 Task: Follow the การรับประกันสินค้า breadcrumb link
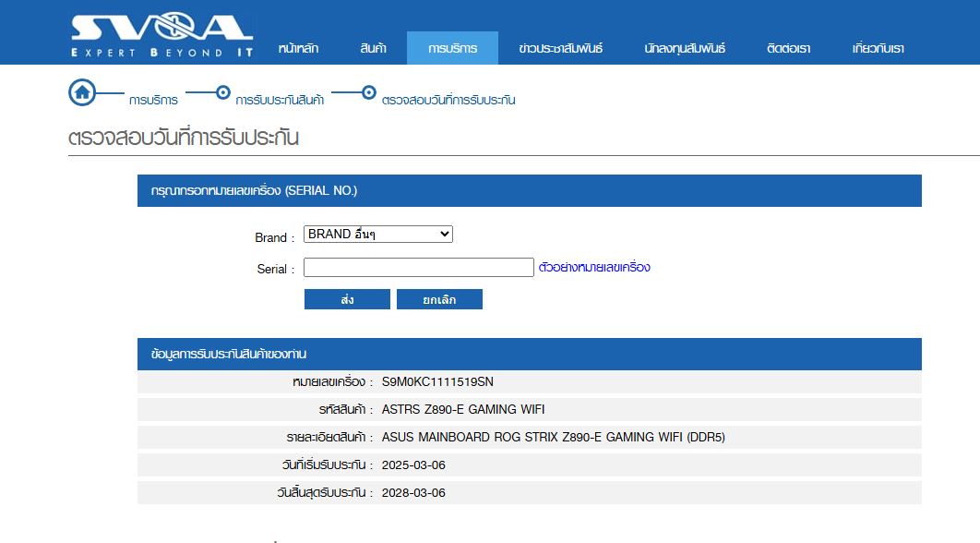point(280,100)
